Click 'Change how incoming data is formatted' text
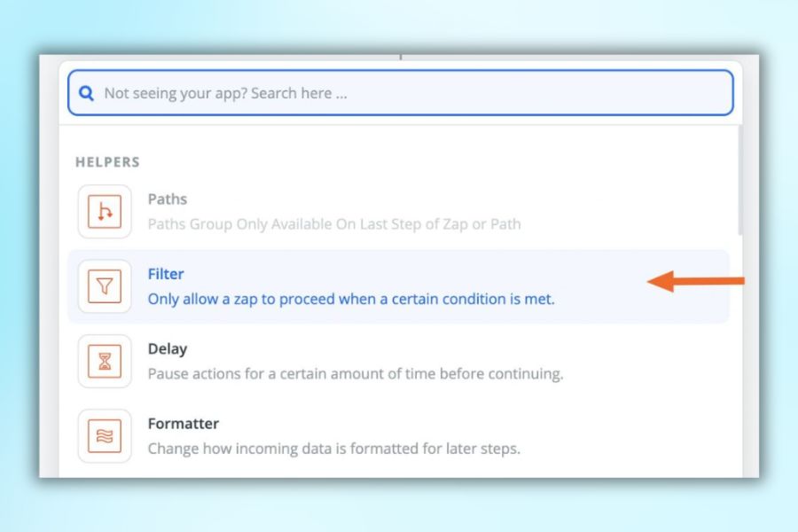The height and width of the screenshot is (532, 798). 333,448
